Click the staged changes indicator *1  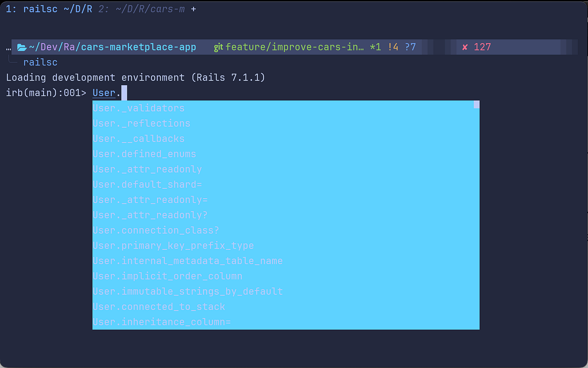pos(375,47)
